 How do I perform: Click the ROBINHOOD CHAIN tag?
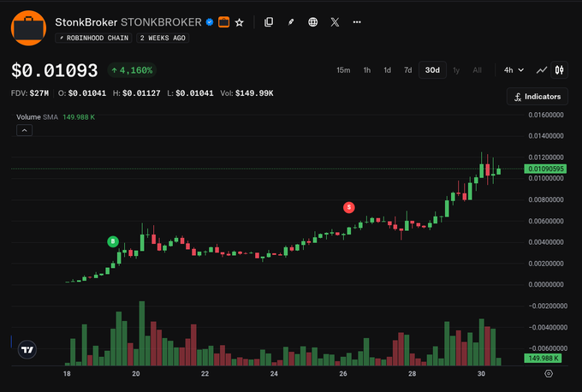[93, 38]
